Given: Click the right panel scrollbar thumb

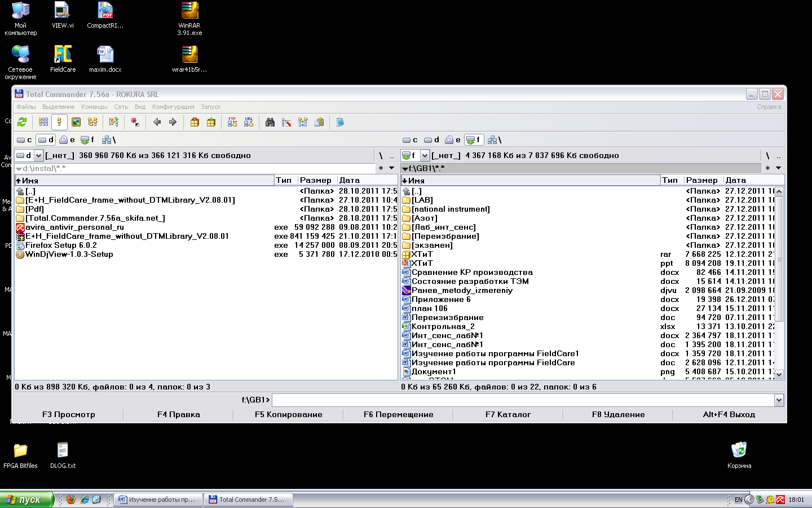Looking at the screenshot, I should [x=779, y=259].
